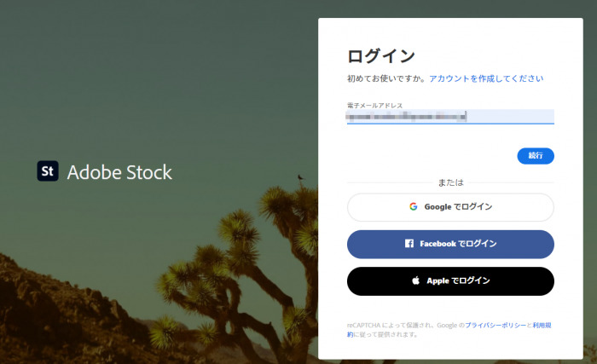The width and height of the screenshot is (597, 364).
Task: Focus the 電子メールアドレス email input field
Action: pos(450,117)
